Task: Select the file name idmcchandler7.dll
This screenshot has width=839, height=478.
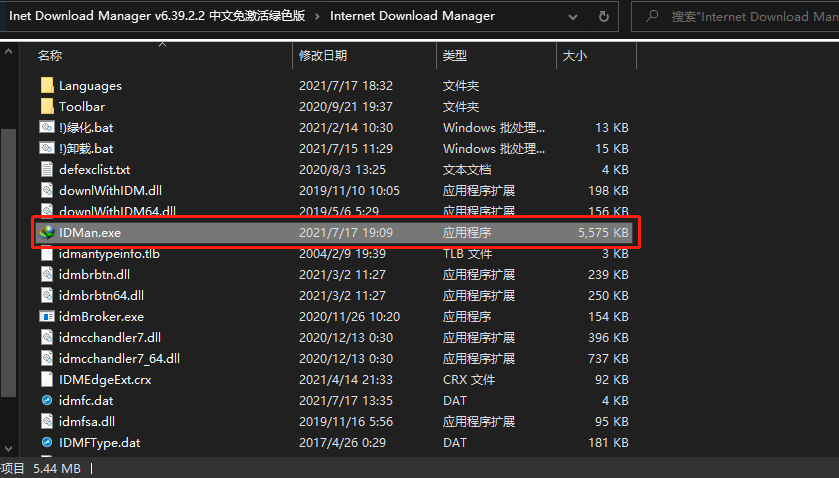Action: tap(110, 337)
